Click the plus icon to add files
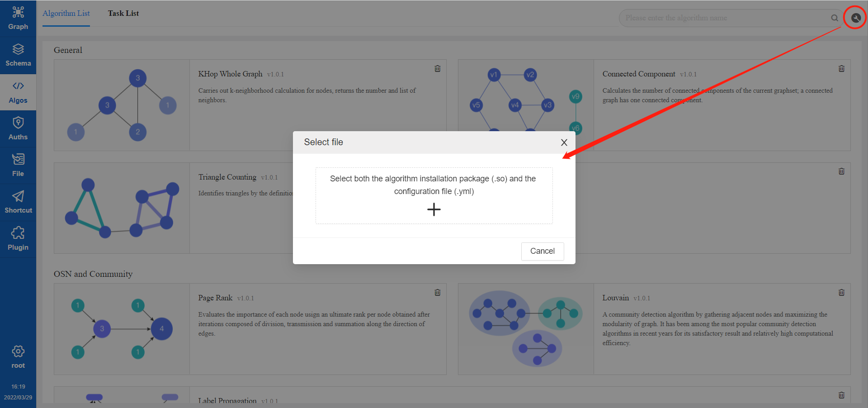The height and width of the screenshot is (408, 868). (x=434, y=209)
